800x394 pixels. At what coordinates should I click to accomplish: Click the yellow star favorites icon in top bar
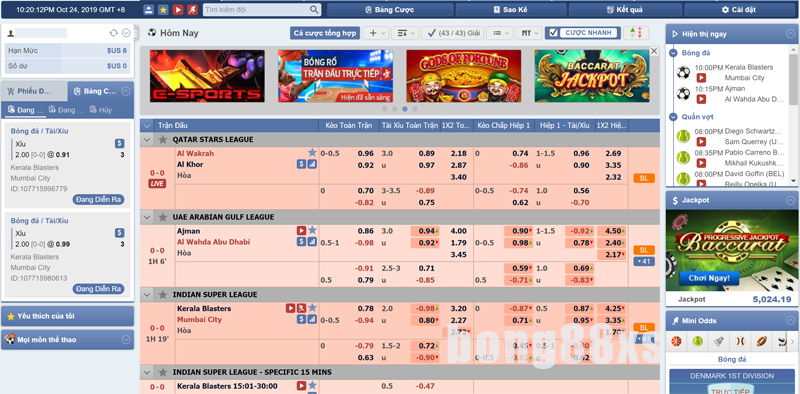click(163, 10)
